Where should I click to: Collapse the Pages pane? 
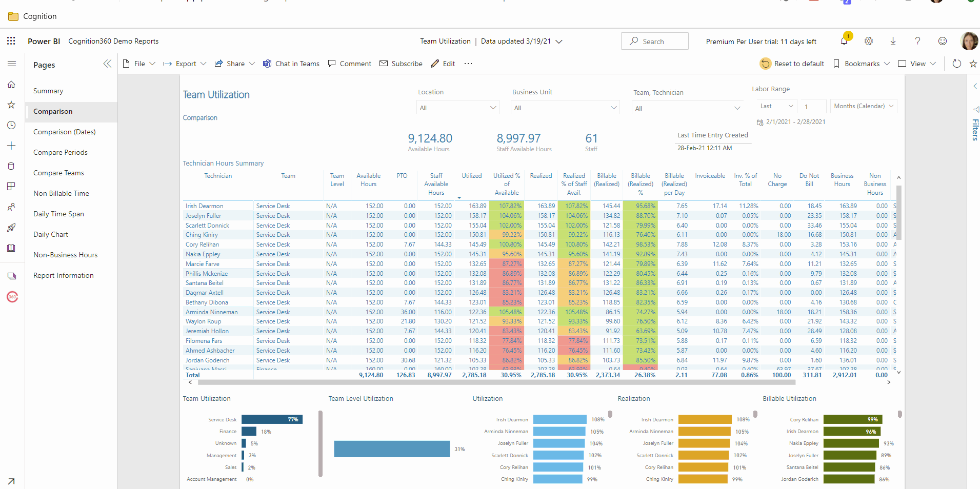tap(107, 64)
